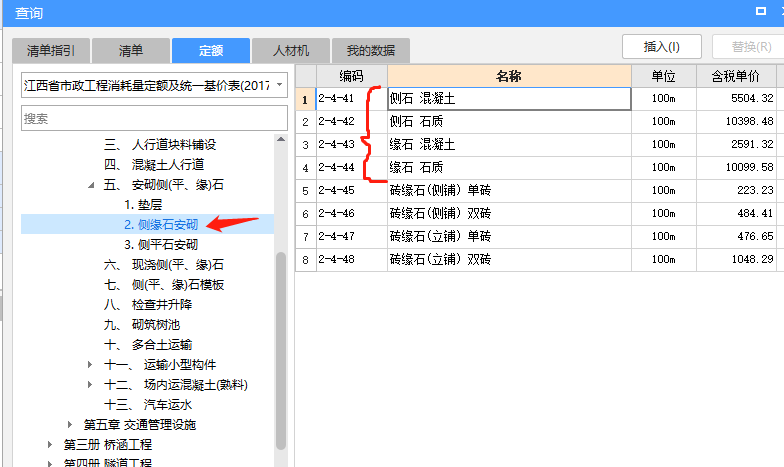The width and height of the screenshot is (784, 467).
Task: Select tree item 1. 垫层
Action: 143,204
